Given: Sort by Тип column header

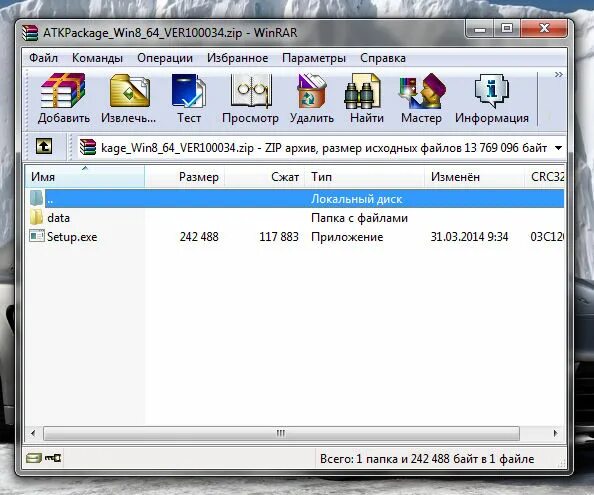Looking at the screenshot, I should 364,176.
